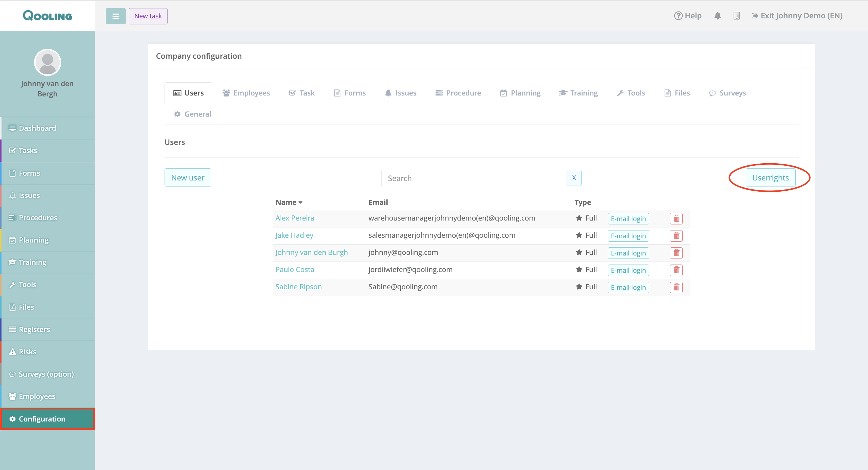This screenshot has width=868, height=470.
Task: Open Help from the top bar
Action: [687, 16]
